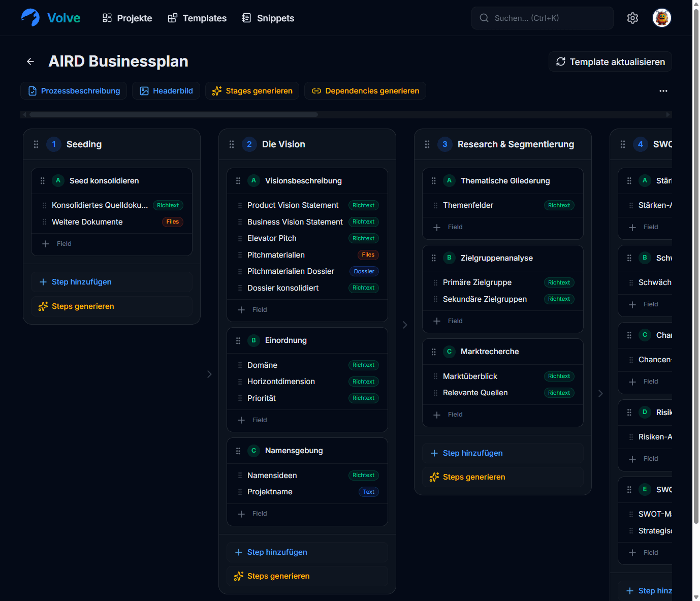700x601 pixels.
Task: Open the Projekte navigation item
Action: pyautogui.click(x=127, y=18)
